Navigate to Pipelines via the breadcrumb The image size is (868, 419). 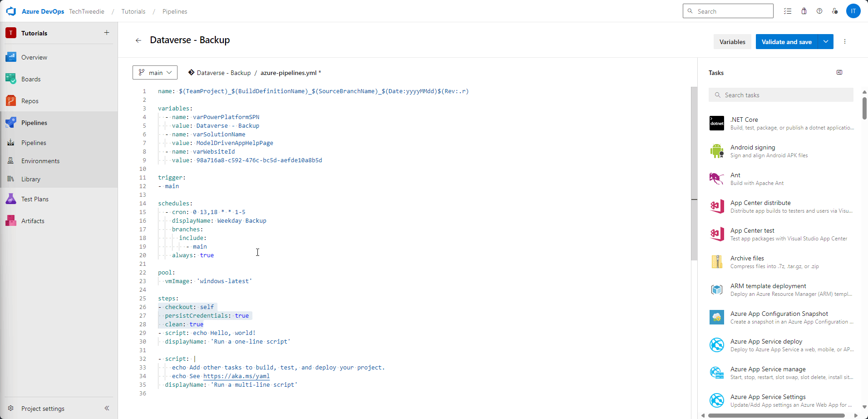point(174,11)
